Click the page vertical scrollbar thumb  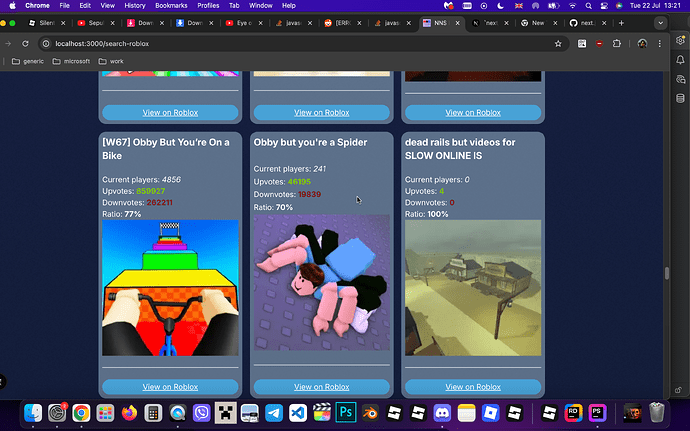(x=667, y=273)
